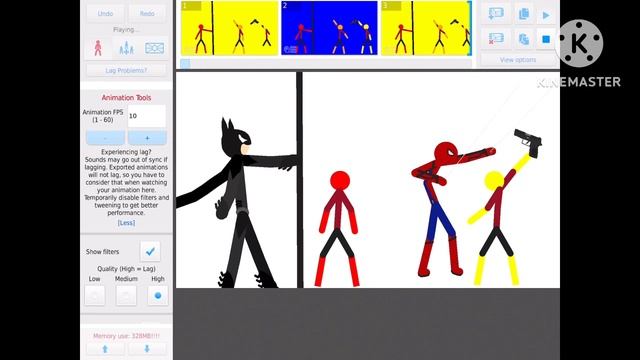Viewport: 640px width, 360px height.
Task: Select frame 1 thumbnail in timeline
Action: pyautogui.click(x=229, y=28)
